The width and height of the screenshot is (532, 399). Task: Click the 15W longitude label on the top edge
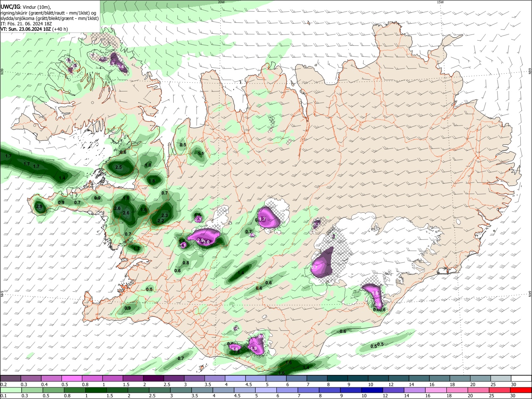tap(440, 2)
